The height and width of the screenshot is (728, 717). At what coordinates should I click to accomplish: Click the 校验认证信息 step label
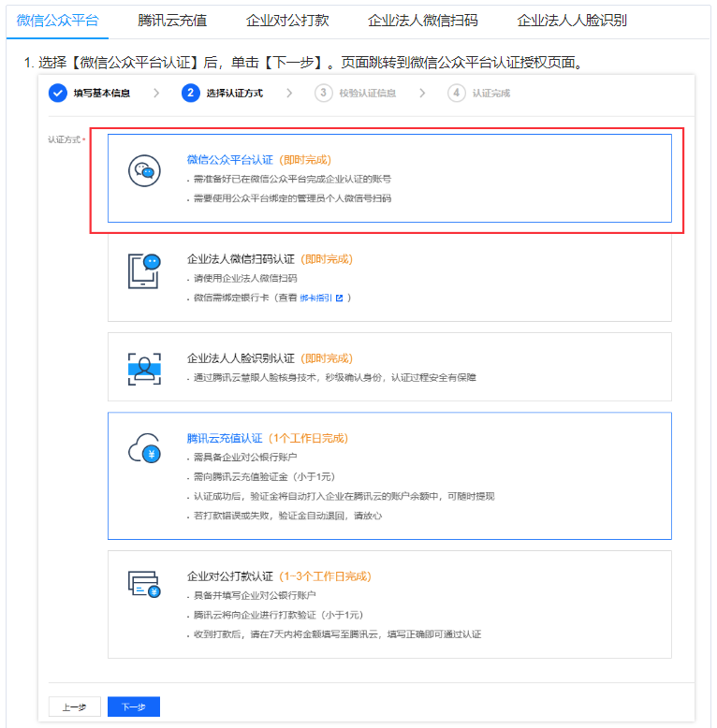pos(367,94)
